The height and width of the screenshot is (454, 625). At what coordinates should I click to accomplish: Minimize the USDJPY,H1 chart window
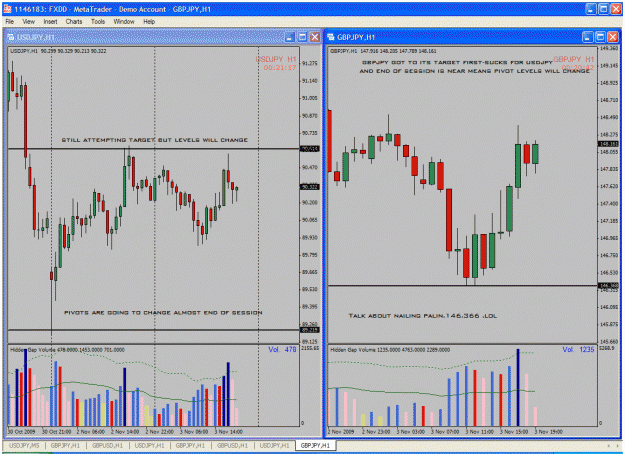pyautogui.click(x=290, y=37)
